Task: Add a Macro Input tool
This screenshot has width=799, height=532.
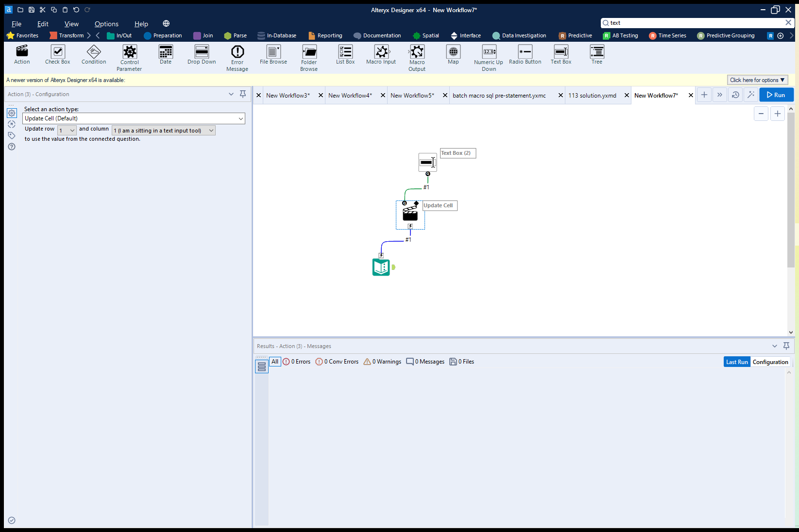Action: [x=381, y=55]
